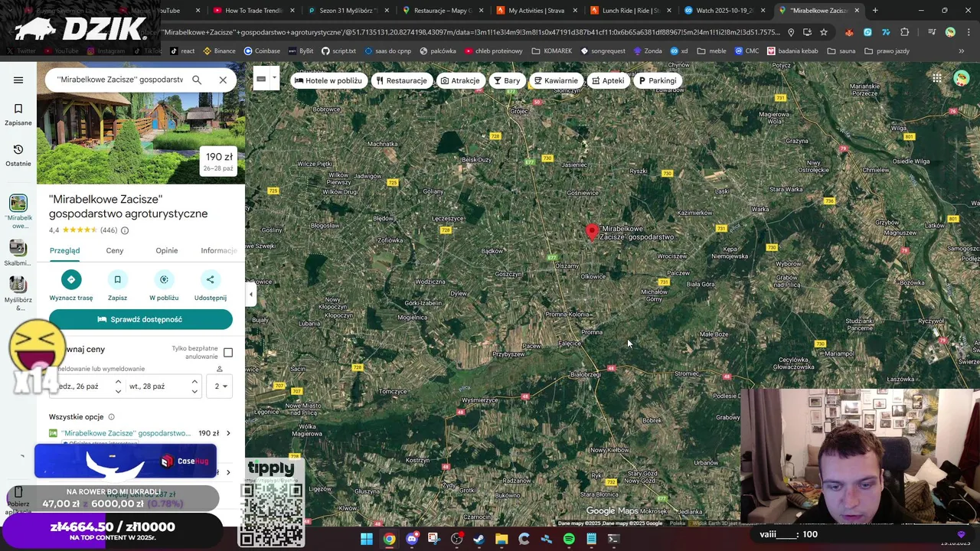The image size is (980, 551).
Task: Filter map by Parkingi
Action: [658, 80]
